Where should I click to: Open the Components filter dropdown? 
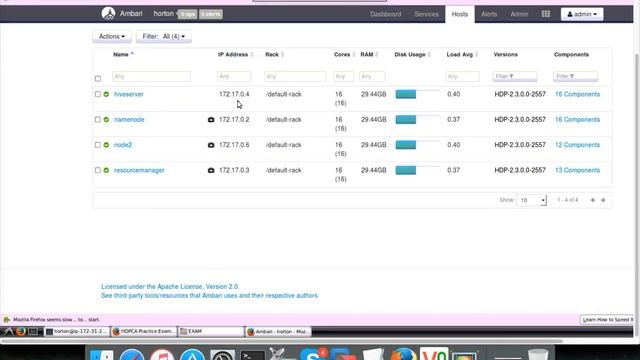[575, 76]
